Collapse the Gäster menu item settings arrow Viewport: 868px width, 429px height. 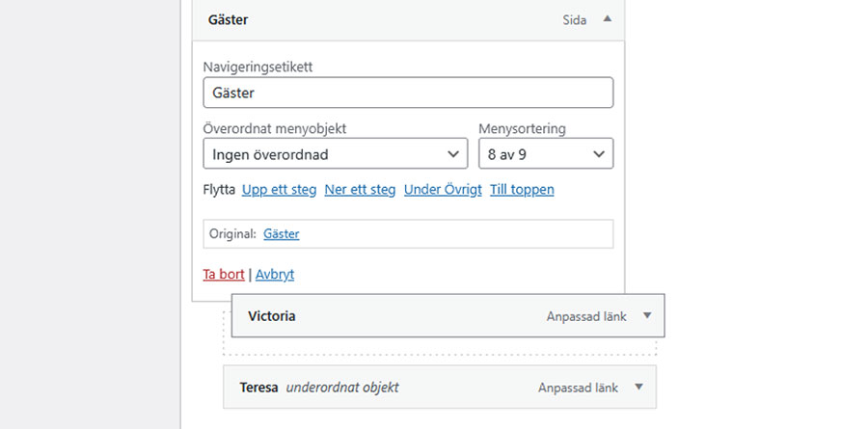607,18
